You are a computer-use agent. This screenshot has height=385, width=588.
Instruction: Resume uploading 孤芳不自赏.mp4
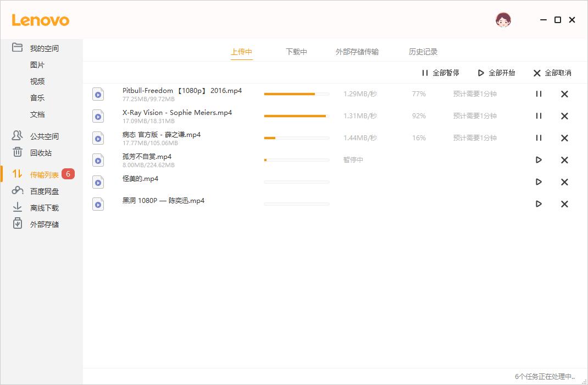pos(538,159)
